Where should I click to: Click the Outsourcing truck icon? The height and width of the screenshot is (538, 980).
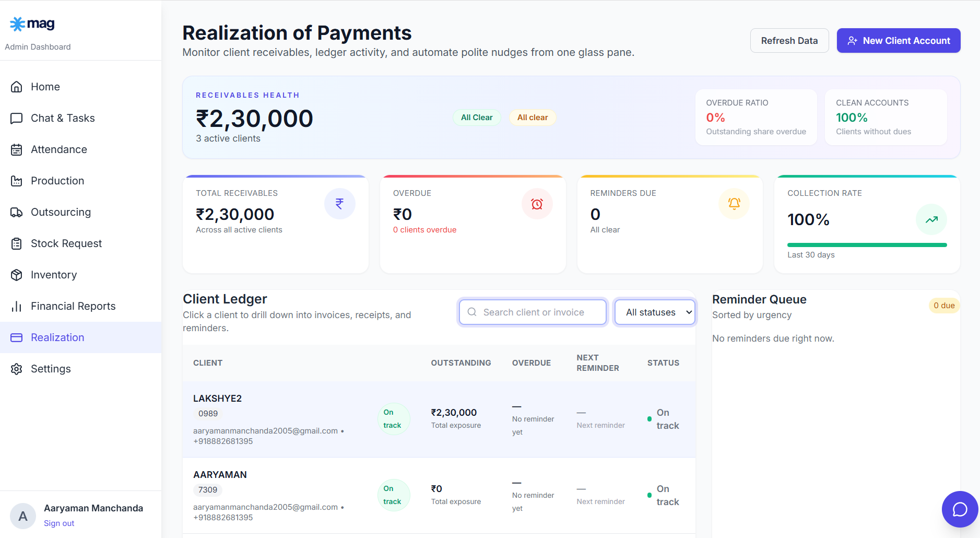pos(16,212)
